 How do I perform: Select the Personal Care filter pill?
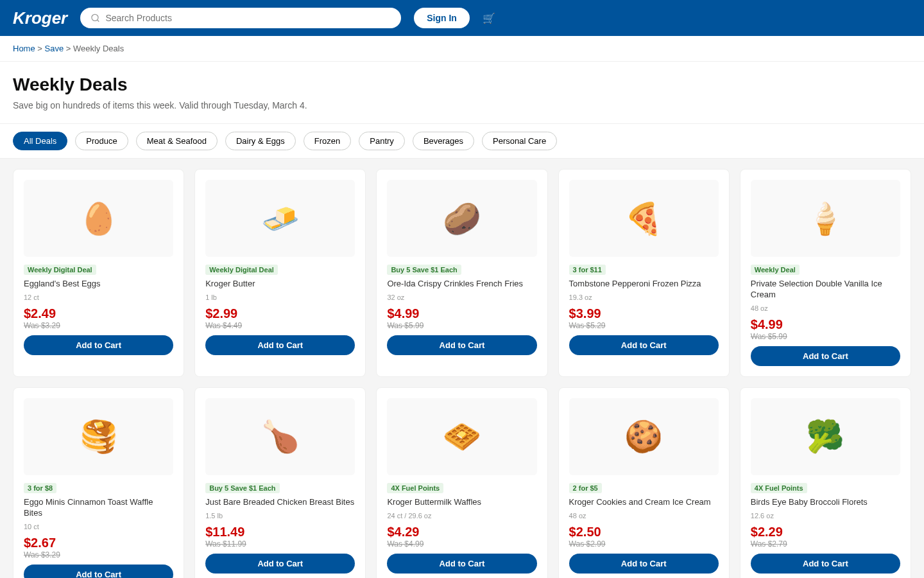[519, 141]
